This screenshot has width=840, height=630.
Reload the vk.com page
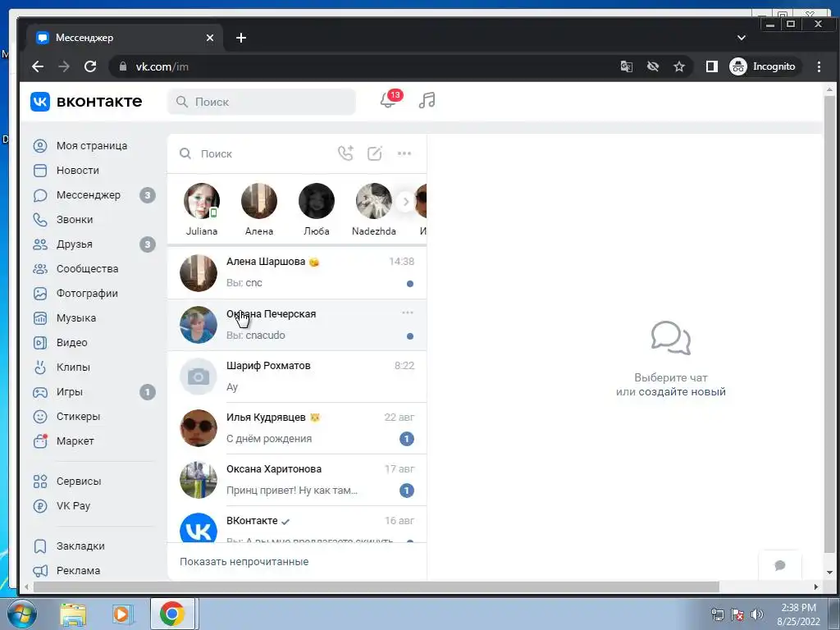90,66
